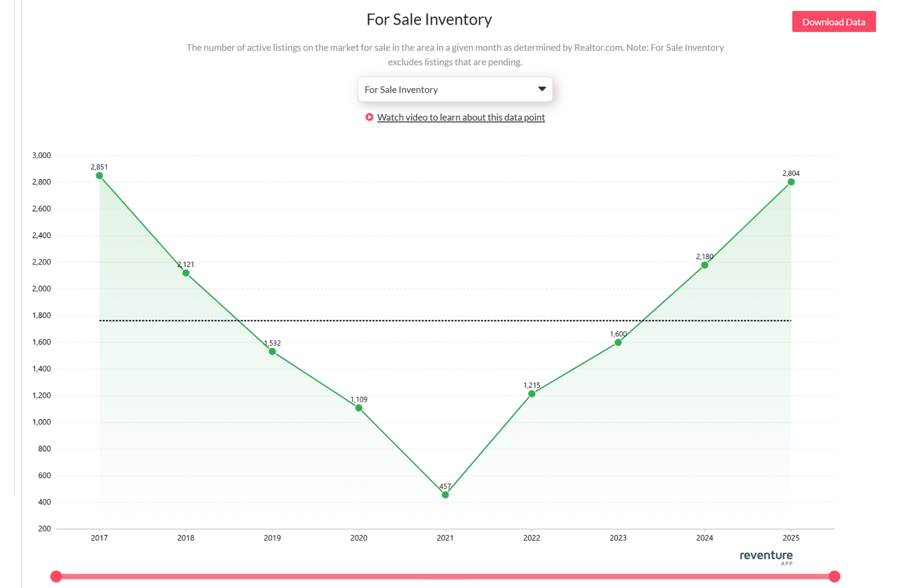902x588 pixels.
Task: Select the 1,600 data point for 2023
Action: point(618,343)
